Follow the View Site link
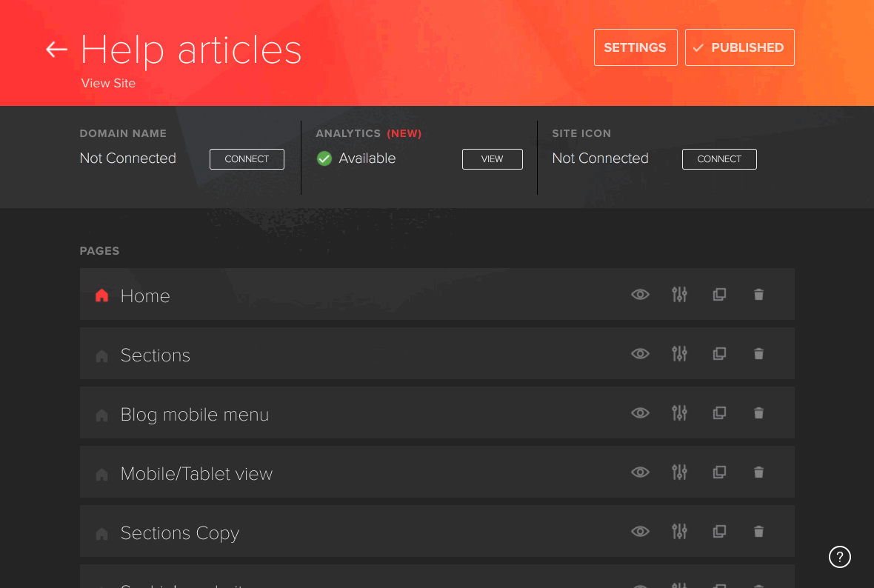Screen dimensions: 874x588 pos(108,83)
